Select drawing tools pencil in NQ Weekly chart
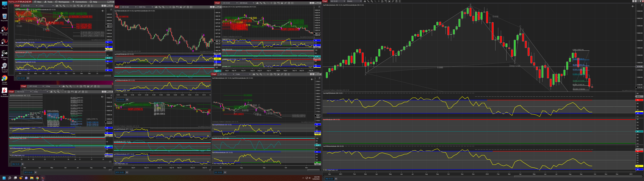 click(x=368, y=1)
